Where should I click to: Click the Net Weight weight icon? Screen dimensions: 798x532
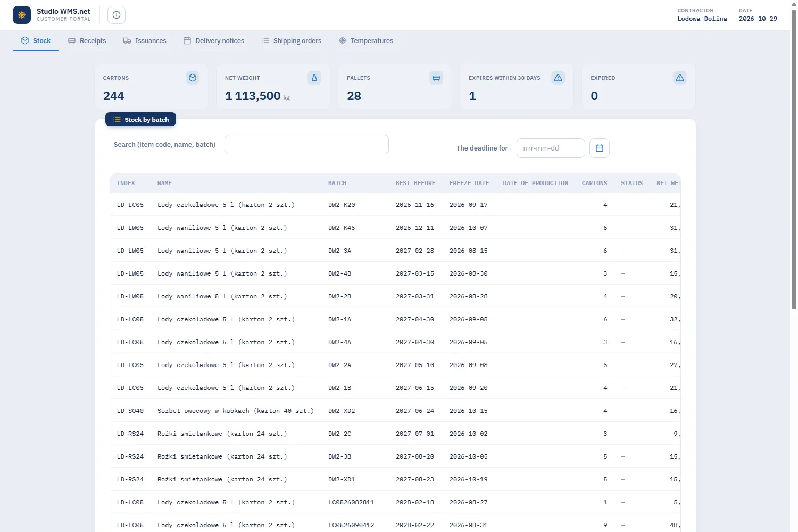[x=314, y=78]
